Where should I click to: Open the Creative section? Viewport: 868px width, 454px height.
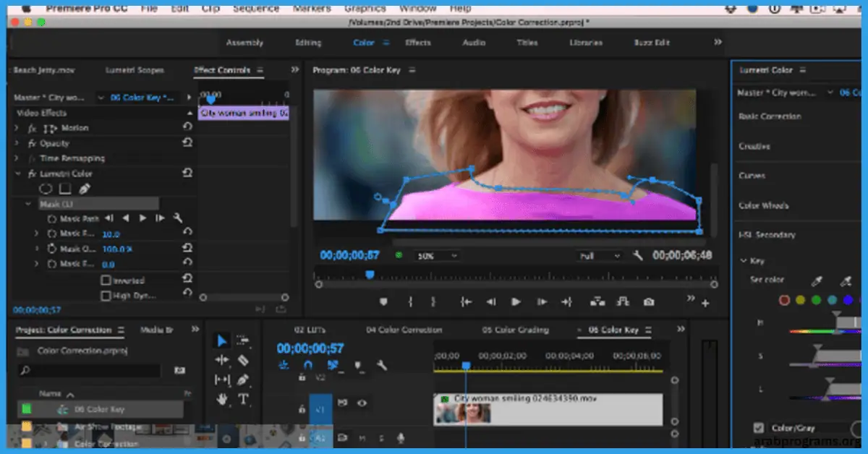click(754, 146)
